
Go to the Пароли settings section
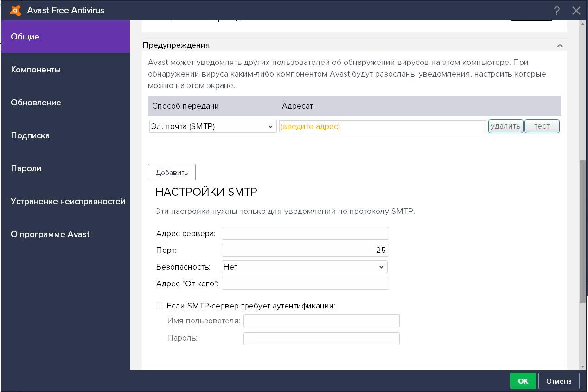tap(25, 168)
